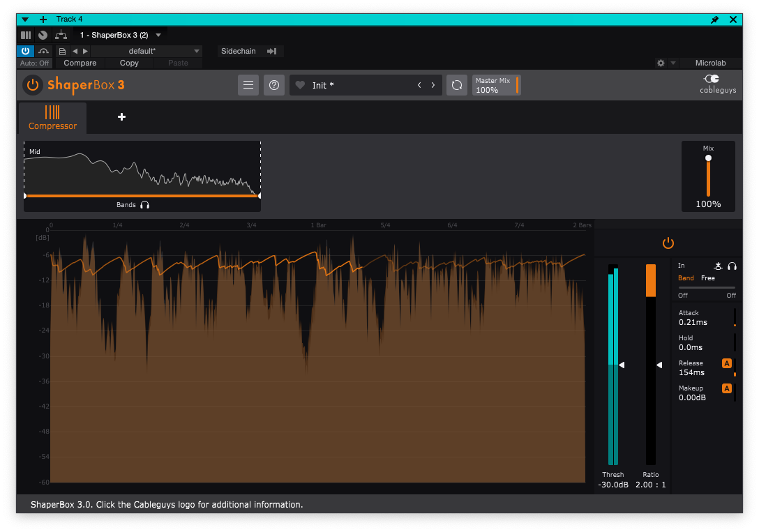Open the settings gear icon
Image resolution: width=759 pixels, height=532 pixels.
(x=661, y=63)
